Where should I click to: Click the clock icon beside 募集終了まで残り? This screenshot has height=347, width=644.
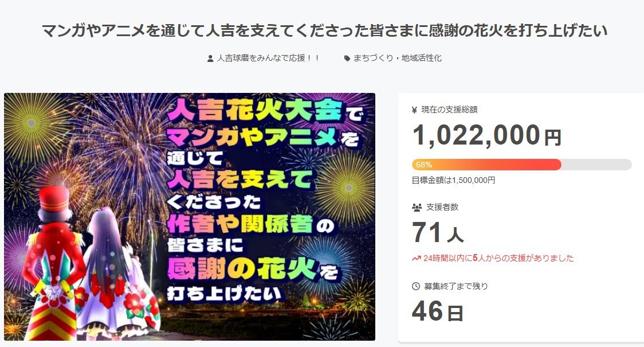pyautogui.click(x=416, y=286)
